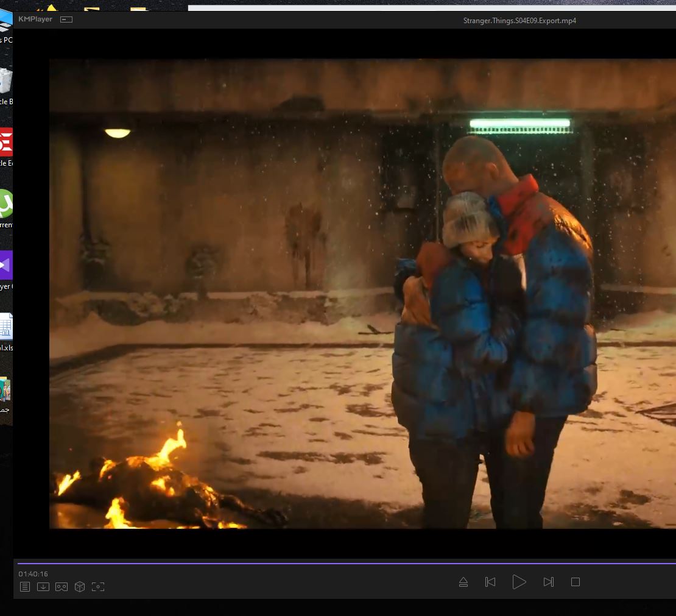Click the screen capture focus icon
Image resolution: width=676 pixels, height=616 pixels.
point(98,587)
